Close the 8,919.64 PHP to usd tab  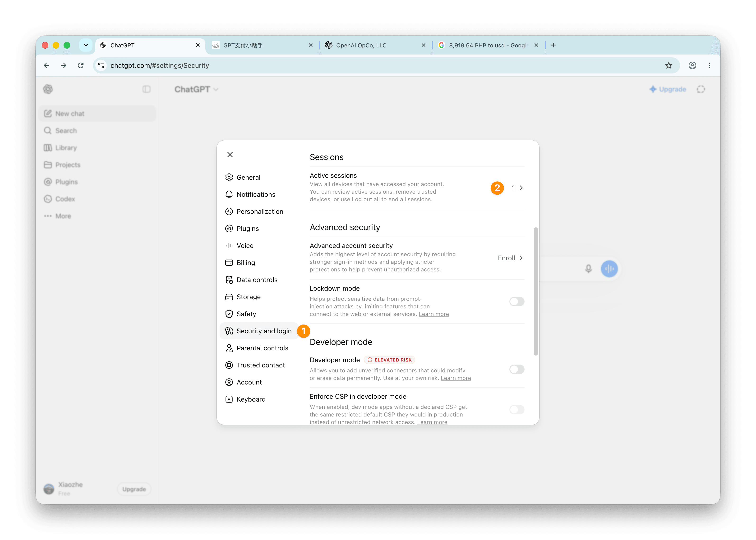click(536, 45)
